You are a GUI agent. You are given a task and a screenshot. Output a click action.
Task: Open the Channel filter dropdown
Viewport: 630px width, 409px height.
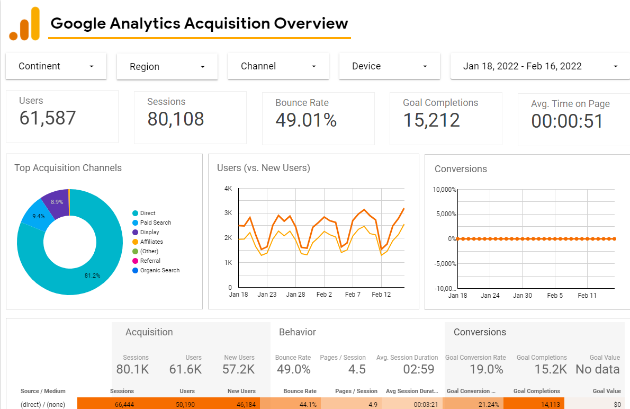tap(278, 66)
